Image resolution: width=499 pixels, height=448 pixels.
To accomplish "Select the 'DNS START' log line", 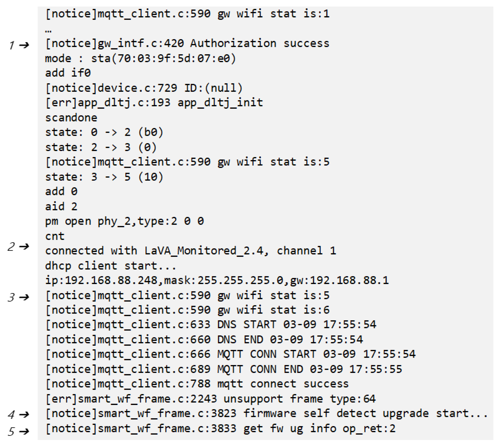I will (x=211, y=325).
